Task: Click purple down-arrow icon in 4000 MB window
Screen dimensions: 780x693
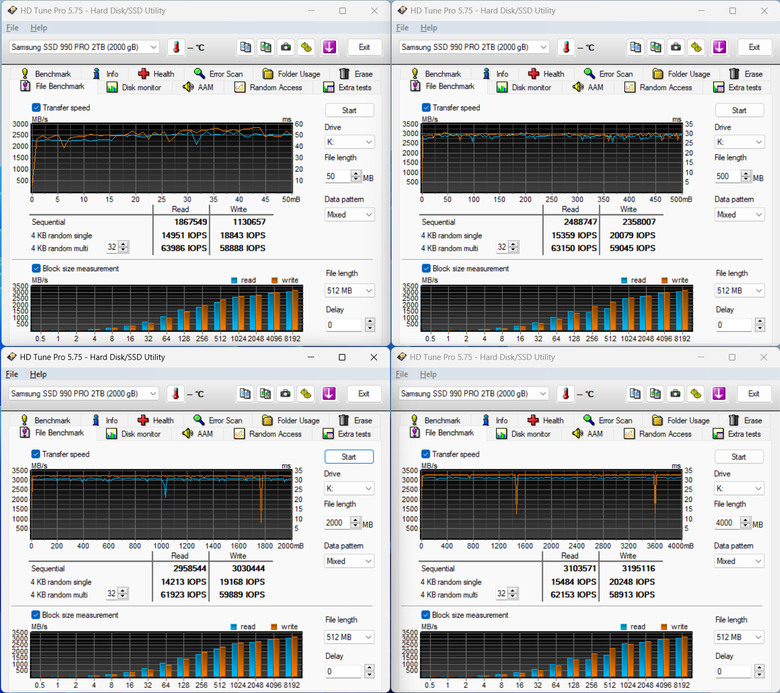Action: pyautogui.click(x=718, y=394)
